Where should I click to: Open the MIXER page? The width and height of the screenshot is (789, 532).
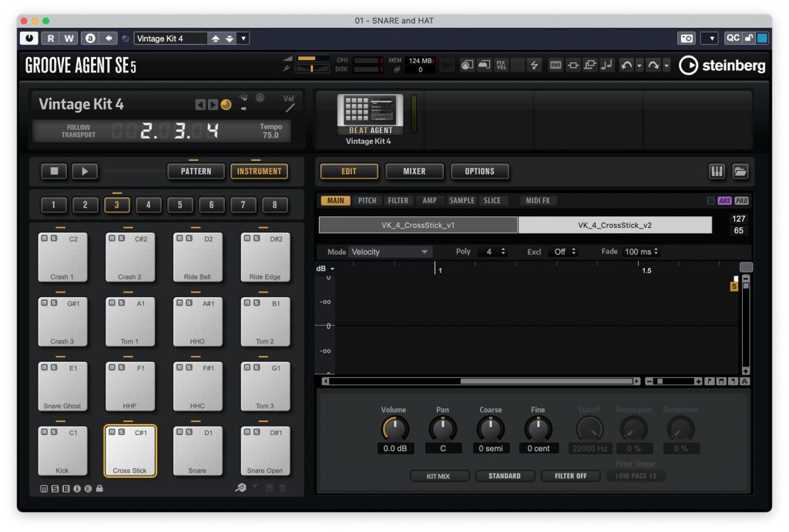coord(414,172)
